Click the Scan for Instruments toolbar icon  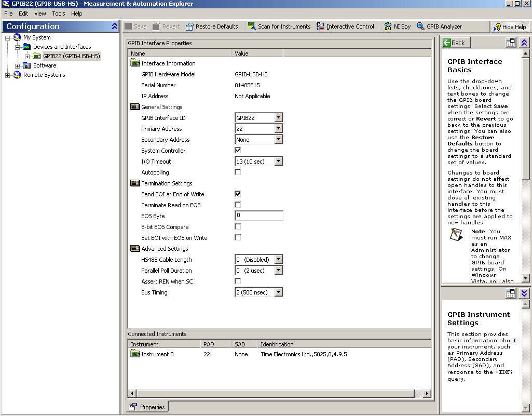point(252,26)
